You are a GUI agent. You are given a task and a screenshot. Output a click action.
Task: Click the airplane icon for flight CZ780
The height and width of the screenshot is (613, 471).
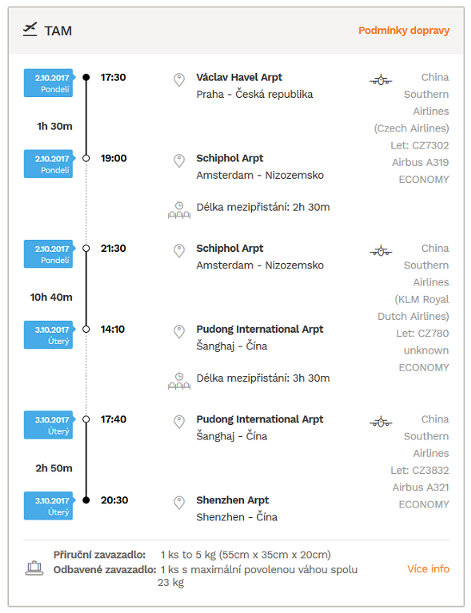(x=381, y=251)
